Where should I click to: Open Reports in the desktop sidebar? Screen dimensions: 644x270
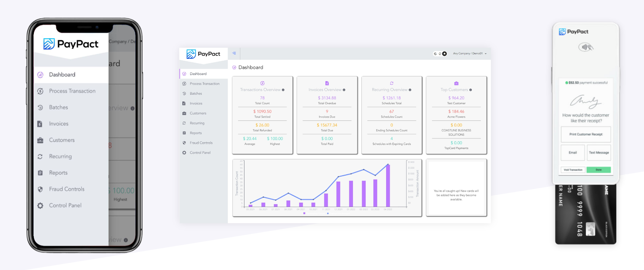195,133
